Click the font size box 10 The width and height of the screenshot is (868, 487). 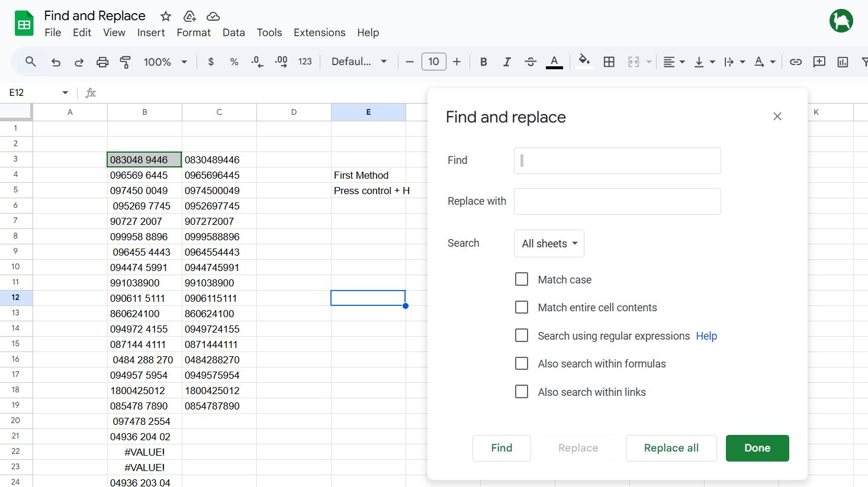click(x=434, y=62)
